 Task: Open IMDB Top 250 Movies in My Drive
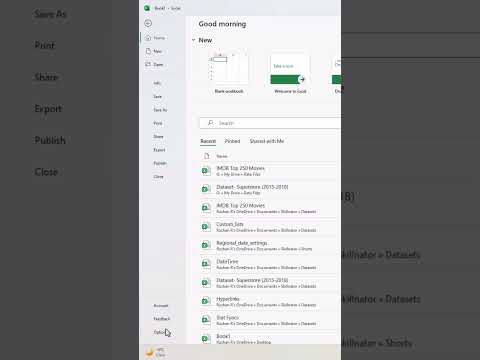(270, 171)
